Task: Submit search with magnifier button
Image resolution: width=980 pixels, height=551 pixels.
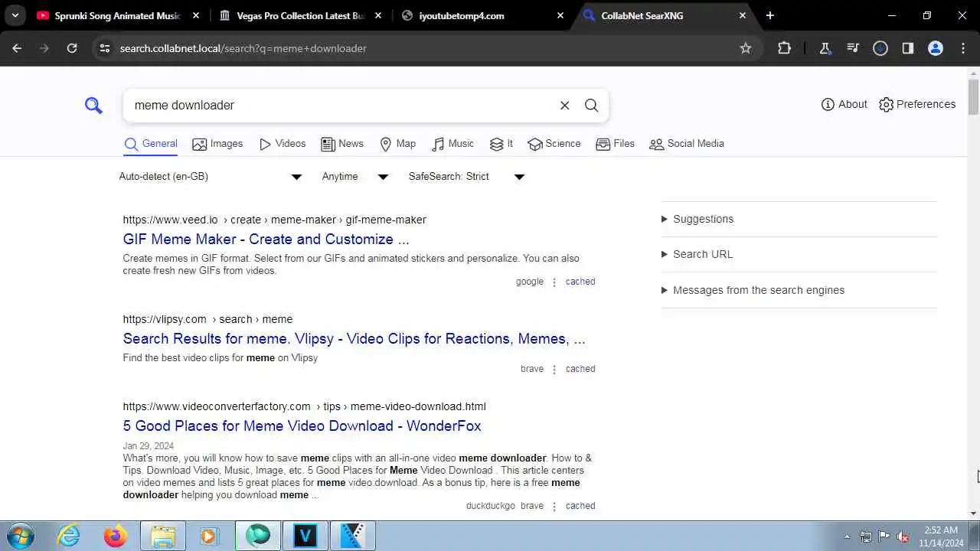Action: pyautogui.click(x=592, y=106)
